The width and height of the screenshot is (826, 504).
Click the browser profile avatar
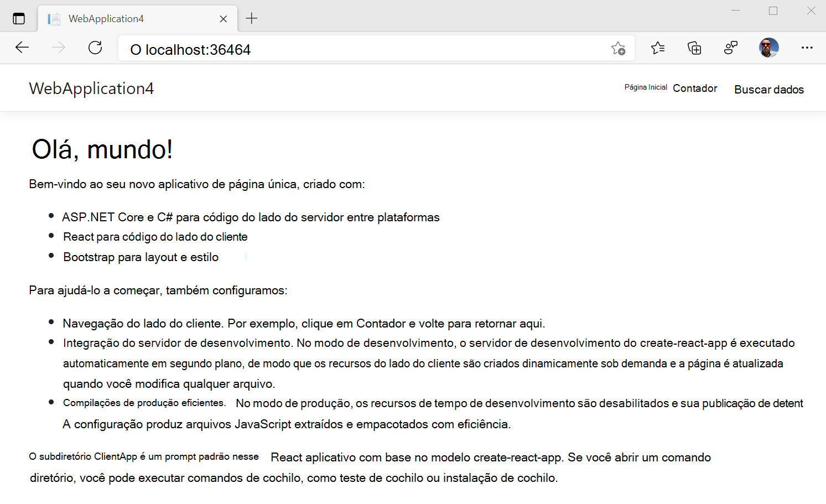coord(769,48)
